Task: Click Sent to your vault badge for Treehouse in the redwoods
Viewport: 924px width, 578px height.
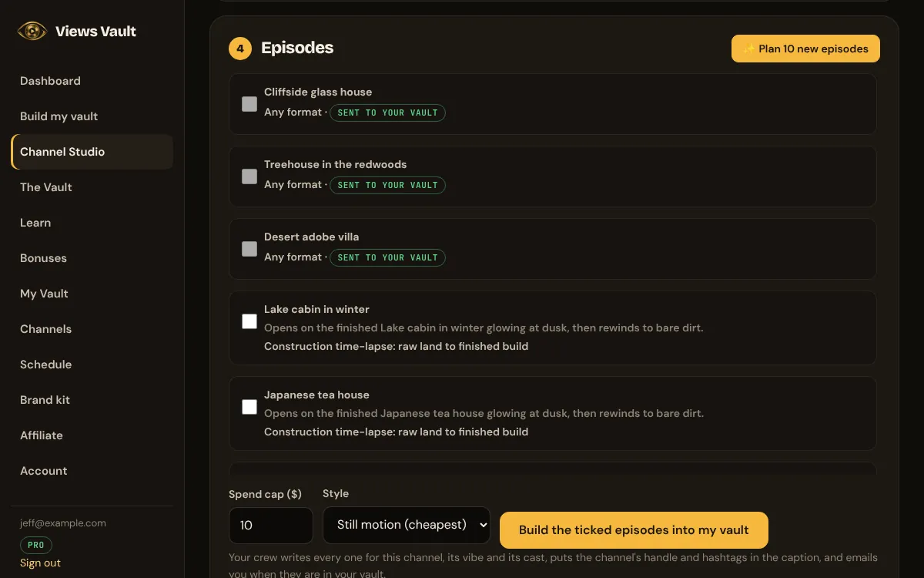Action: pos(387,185)
